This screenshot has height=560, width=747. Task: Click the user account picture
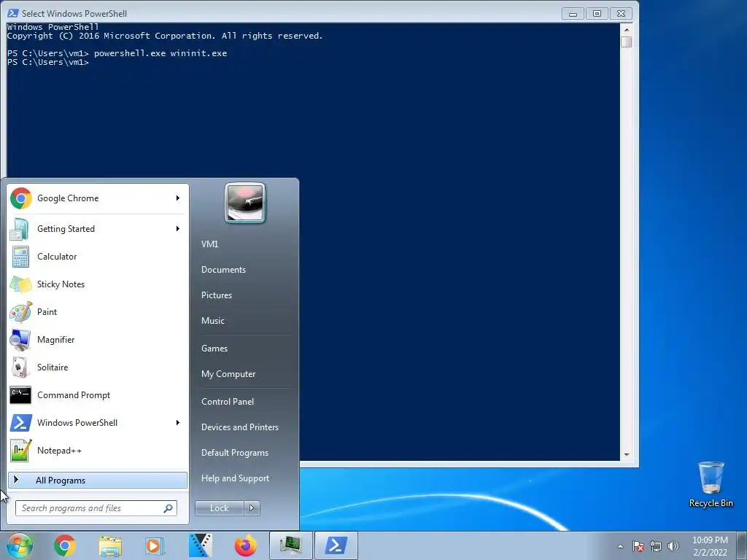[245, 203]
